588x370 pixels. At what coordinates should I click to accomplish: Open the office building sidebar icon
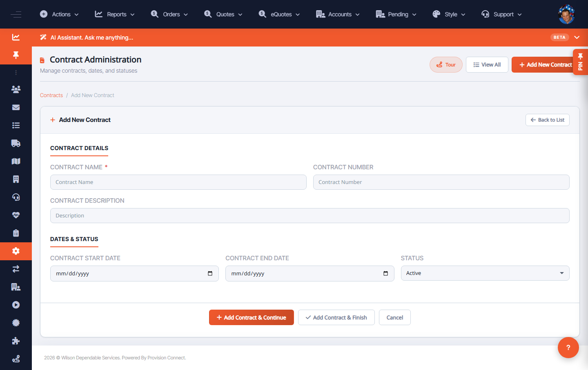[x=16, y=179]
